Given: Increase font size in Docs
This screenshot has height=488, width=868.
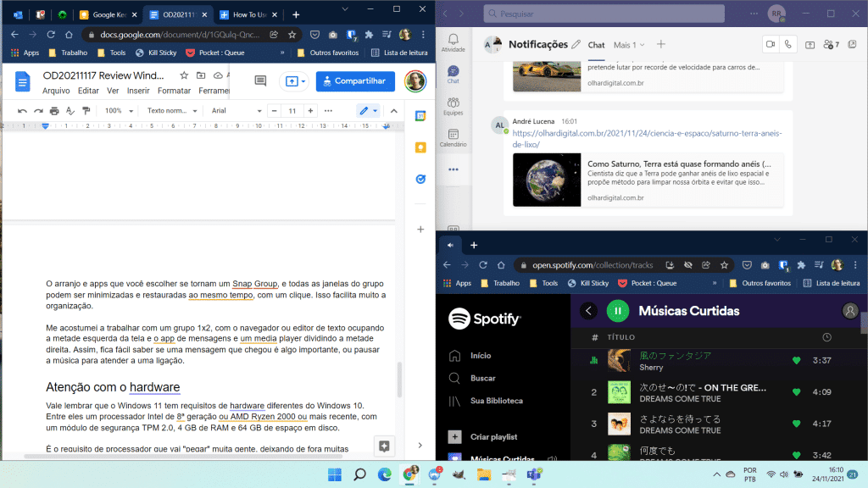Looking at the screenshot, I should pyautogui.click(x=310, y=111).
